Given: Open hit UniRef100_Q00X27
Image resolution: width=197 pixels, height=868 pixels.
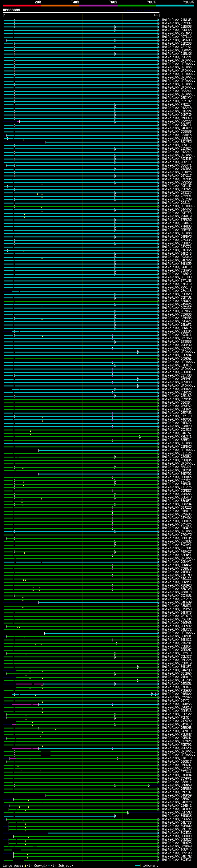Looking at the screenshot, I should tap(177, 122).
